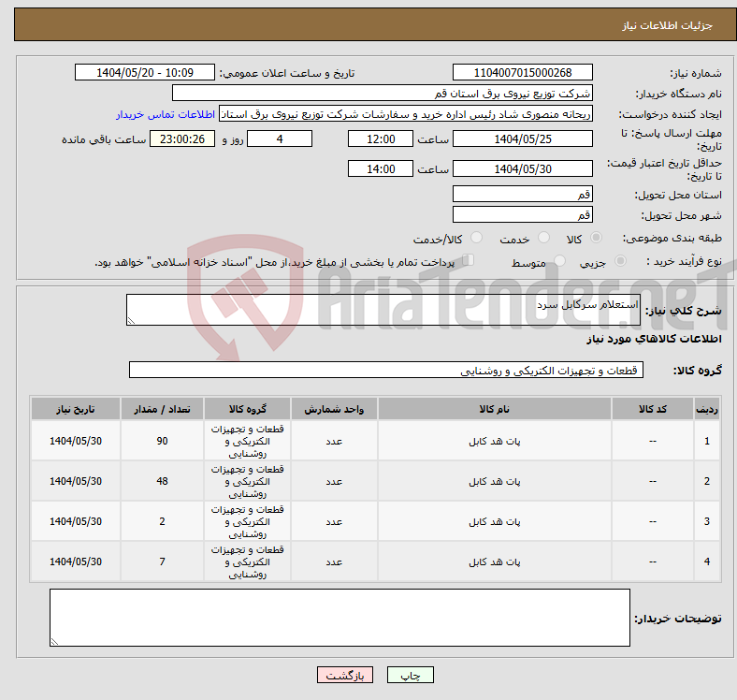
Task: Click the remaining days field showing 4
Action: pyautogui.click(x=280, y=139)
